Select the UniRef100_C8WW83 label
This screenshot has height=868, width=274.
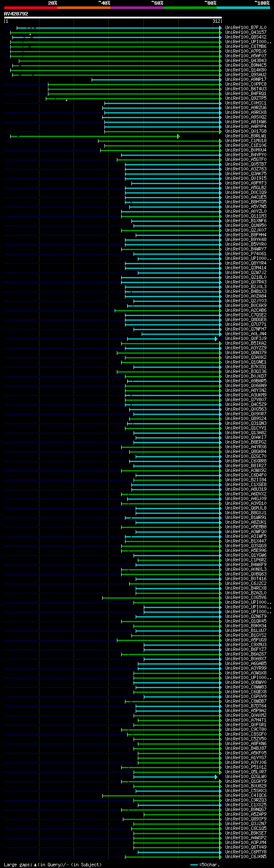[x=246, y=687]
